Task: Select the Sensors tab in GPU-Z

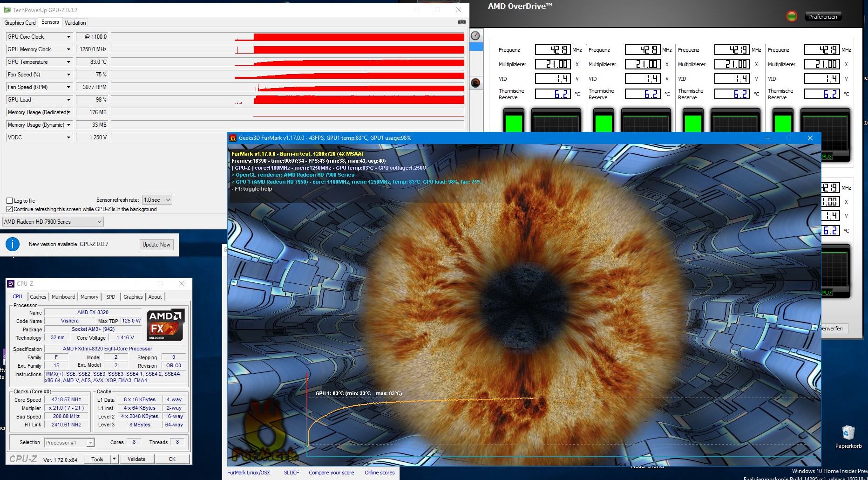Action: [x=50, y=22]
